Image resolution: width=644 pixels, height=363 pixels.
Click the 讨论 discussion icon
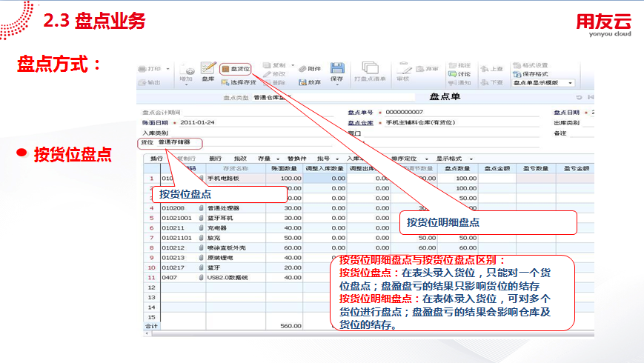[453, 74]
